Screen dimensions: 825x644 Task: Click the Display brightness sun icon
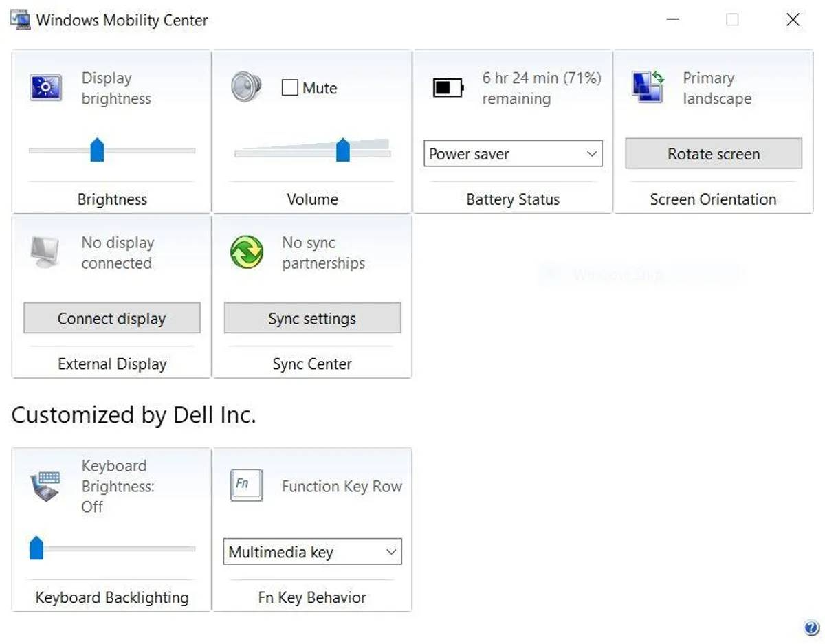point(44,88)
